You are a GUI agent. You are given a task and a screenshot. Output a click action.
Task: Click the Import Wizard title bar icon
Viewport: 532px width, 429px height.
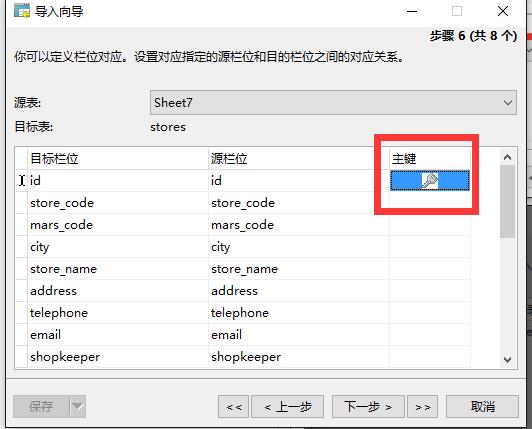[22, 11]
